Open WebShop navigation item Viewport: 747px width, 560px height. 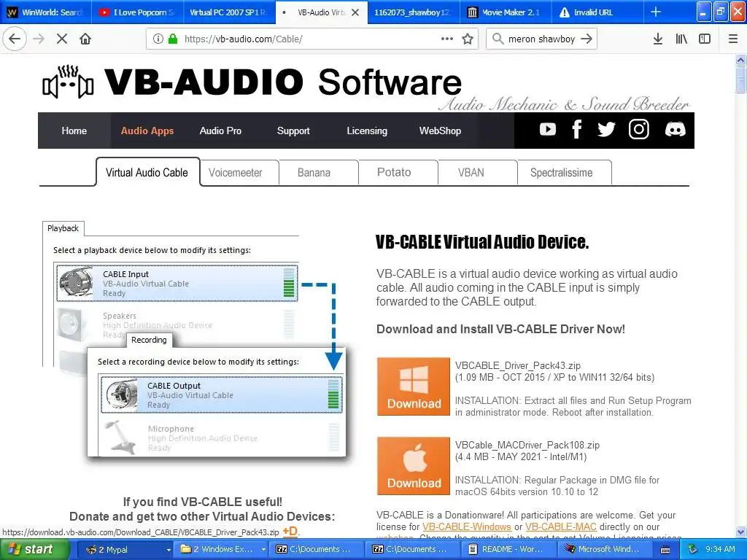tap(440, 131)
